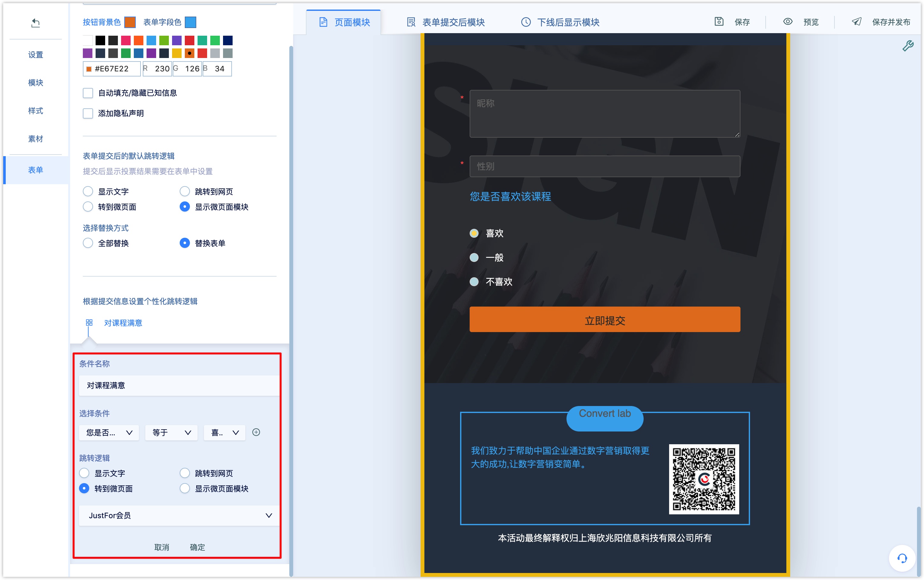Click the paper plane publish icon
The image size is (924, 580).
point(856,22)
